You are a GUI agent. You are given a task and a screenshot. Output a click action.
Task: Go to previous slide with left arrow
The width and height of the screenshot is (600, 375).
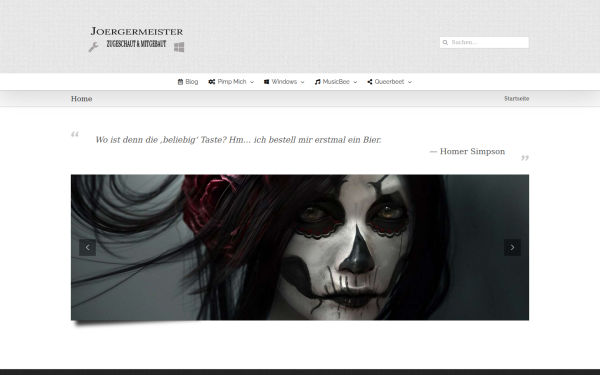pyautogui.click(x=88, y=248)
